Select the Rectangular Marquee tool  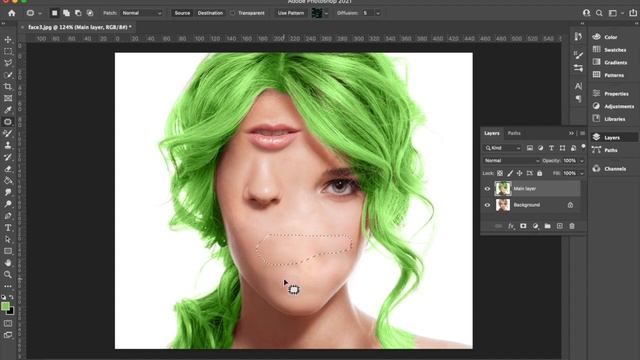click(x=8, y=51)
